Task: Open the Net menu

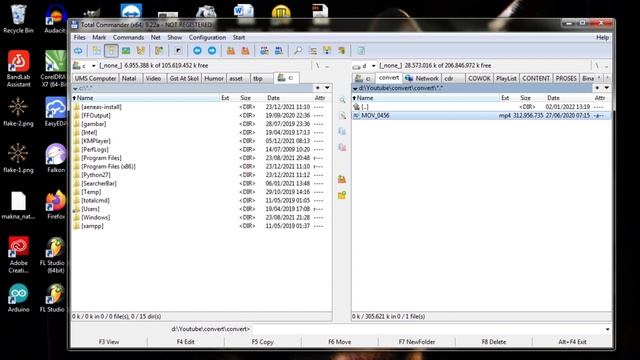Action: click(156, 37)
